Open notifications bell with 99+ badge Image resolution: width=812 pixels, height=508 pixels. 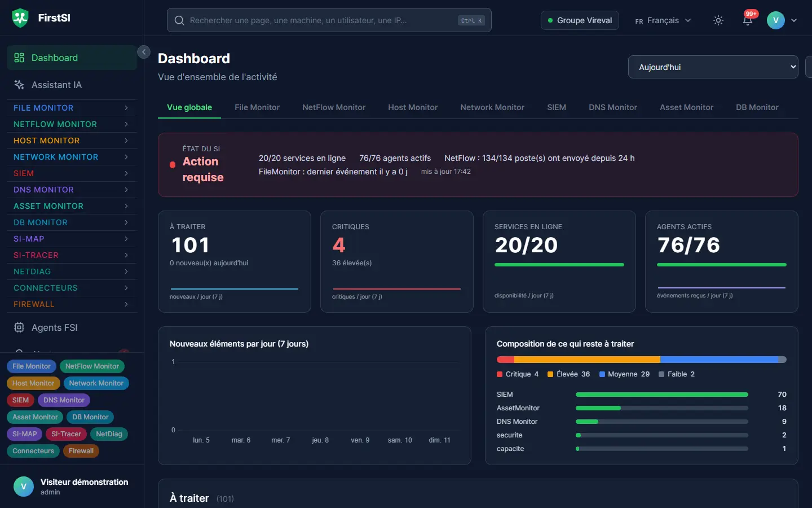tap(748, 19)
